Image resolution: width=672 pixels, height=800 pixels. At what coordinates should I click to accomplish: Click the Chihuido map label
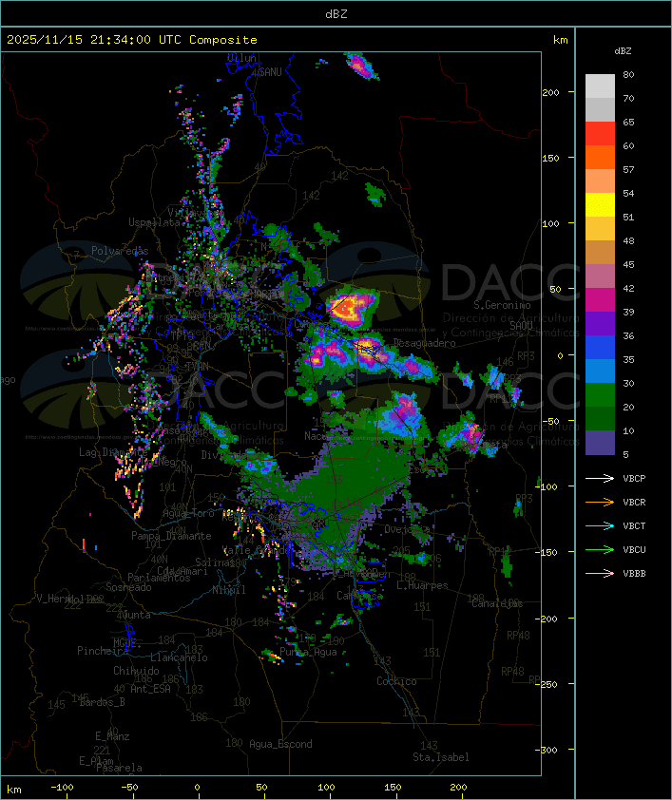point(136,671)
